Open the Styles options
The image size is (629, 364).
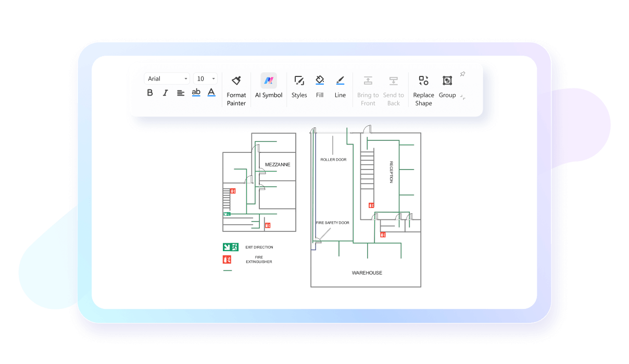[299, 86]
